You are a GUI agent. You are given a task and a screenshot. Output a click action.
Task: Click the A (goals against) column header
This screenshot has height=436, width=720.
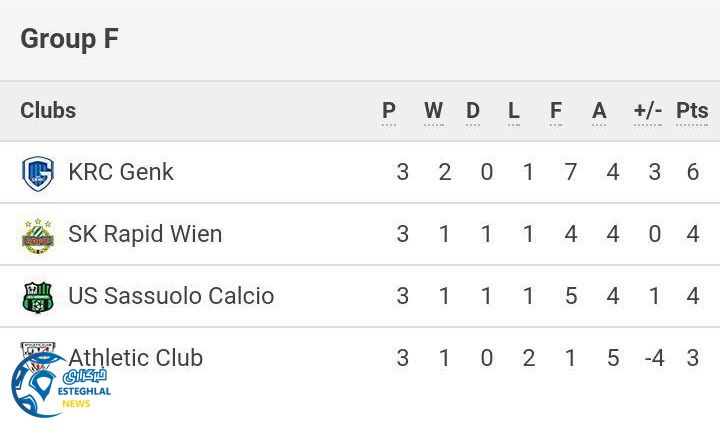point(599,111)
